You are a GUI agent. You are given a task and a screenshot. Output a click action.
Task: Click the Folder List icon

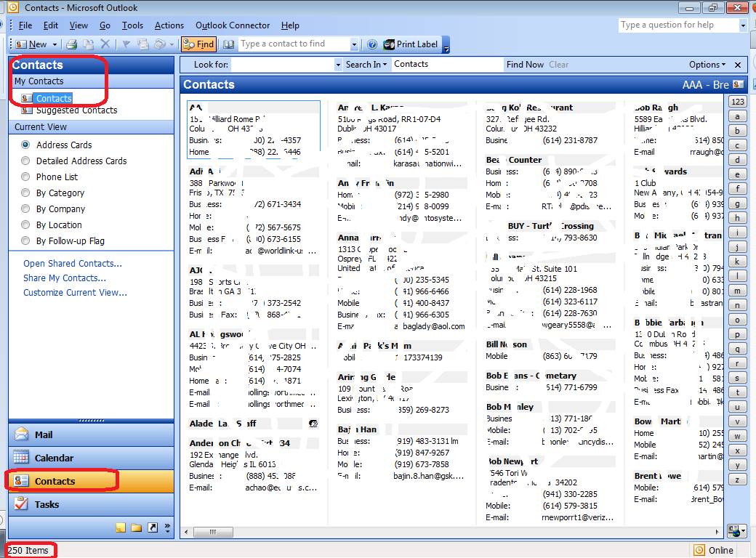pyautogui.click(x=137, y=527)
